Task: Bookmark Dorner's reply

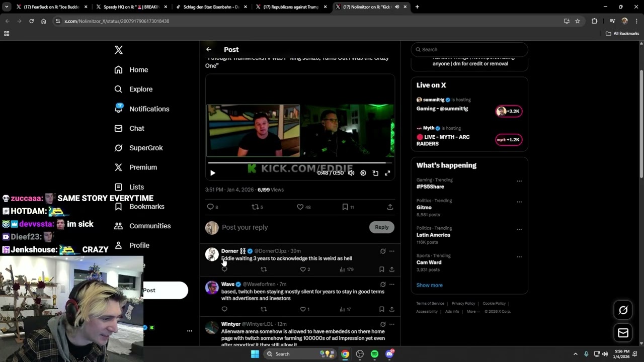Action: coord(382,269)
